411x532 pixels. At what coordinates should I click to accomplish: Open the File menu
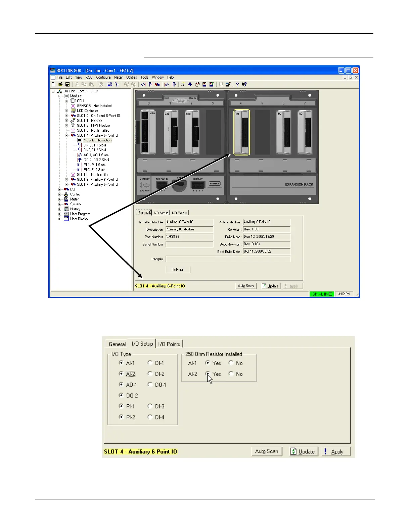(x=60, y=77)
